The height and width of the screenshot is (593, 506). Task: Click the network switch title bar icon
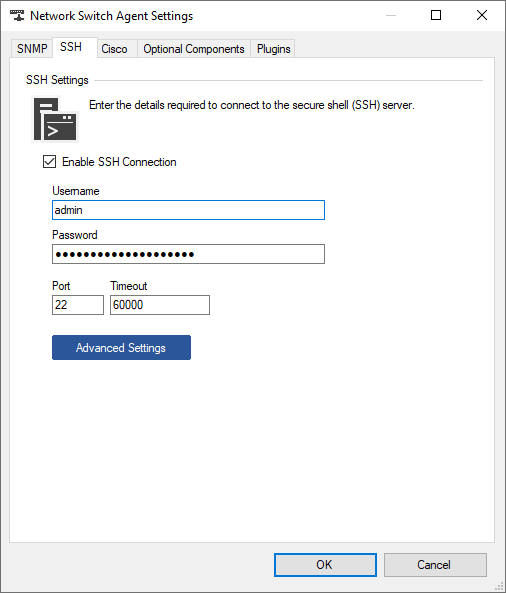coord(17,16)
